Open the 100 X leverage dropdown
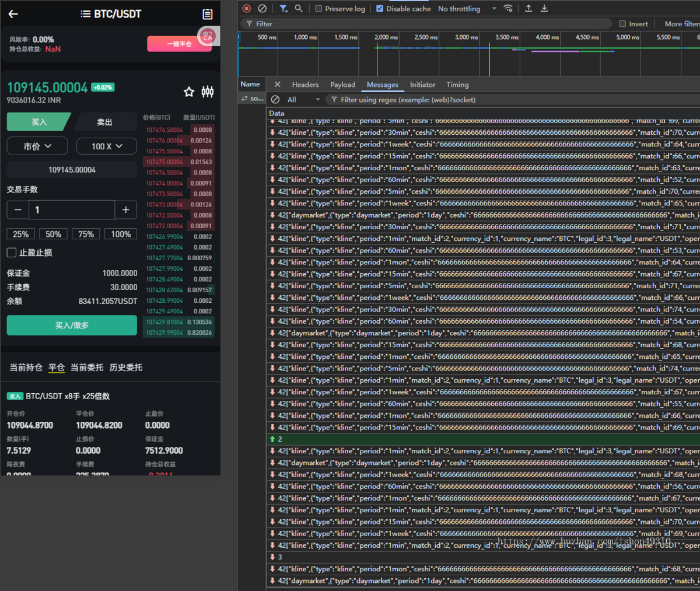Viewport: 700px width, 591px height. 107,146
